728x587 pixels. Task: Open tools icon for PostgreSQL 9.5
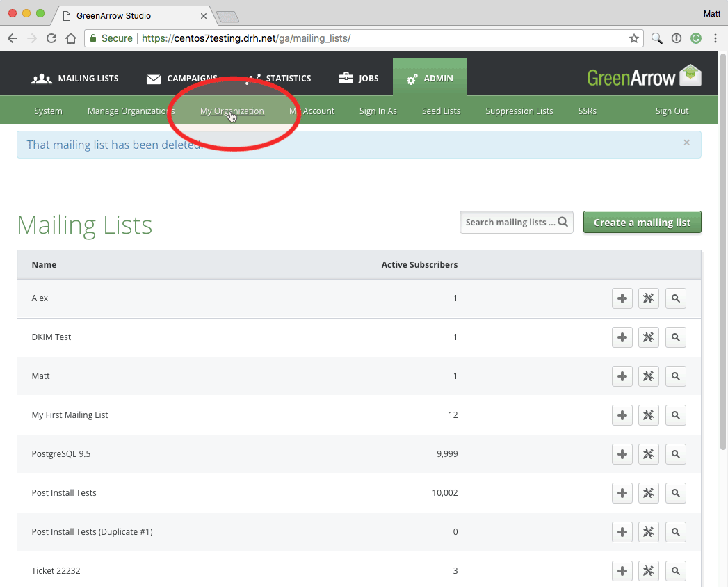(x=649, y=454)
